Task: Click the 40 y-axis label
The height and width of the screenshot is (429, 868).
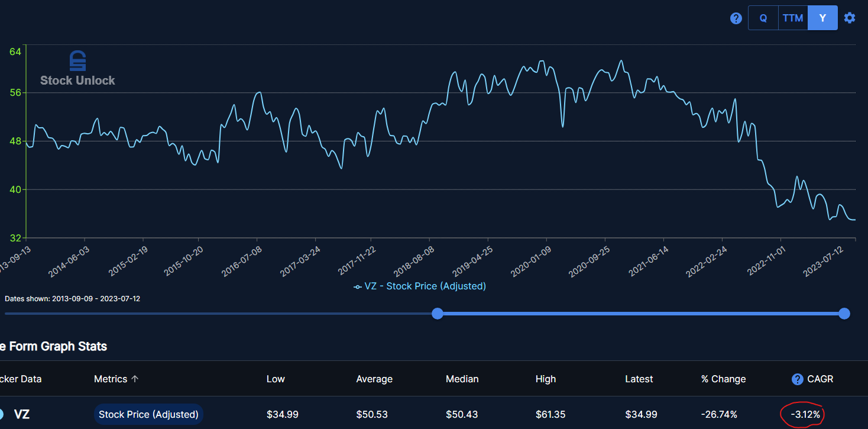Action: [15, 189]
